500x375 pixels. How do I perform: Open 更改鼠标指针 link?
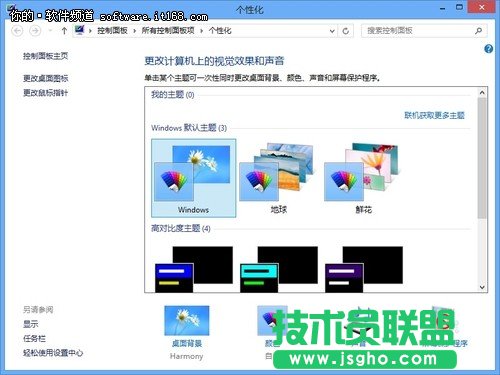pyautogui.click(x=46, y=93)
